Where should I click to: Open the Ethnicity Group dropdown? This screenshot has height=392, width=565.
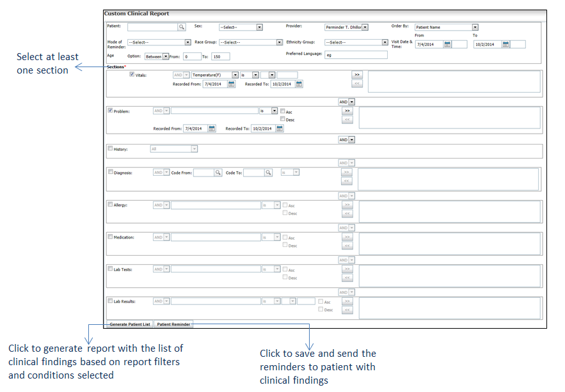(x=356, y=42)
